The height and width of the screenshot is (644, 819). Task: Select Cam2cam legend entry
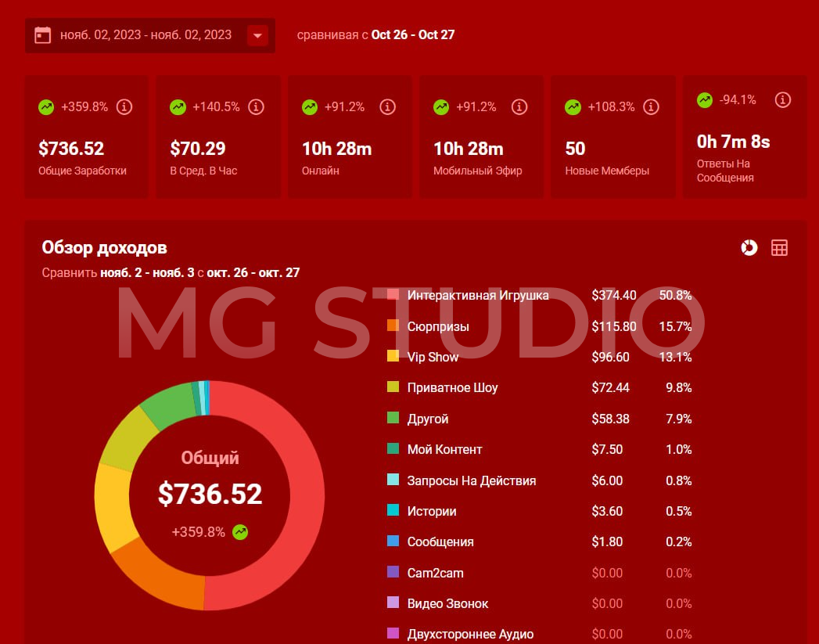point(435,573)
